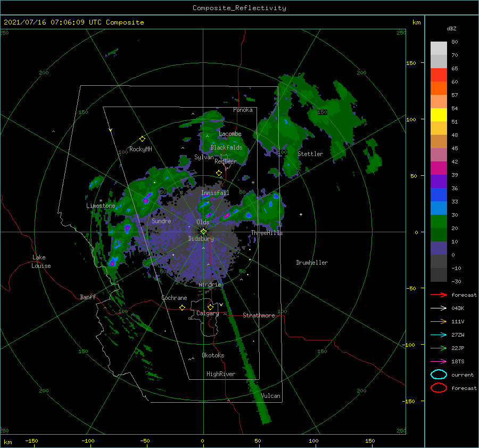Click the Banff label

[x=88, y=297]
